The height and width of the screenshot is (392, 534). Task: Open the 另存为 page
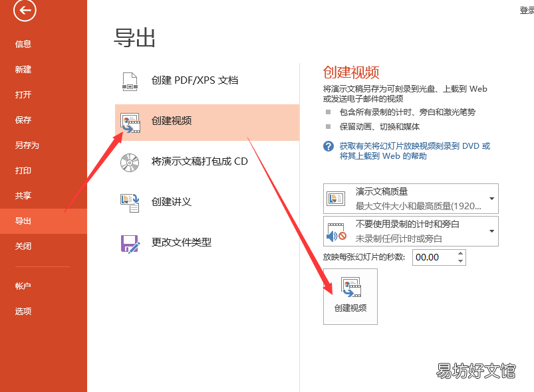coord(43,146)
